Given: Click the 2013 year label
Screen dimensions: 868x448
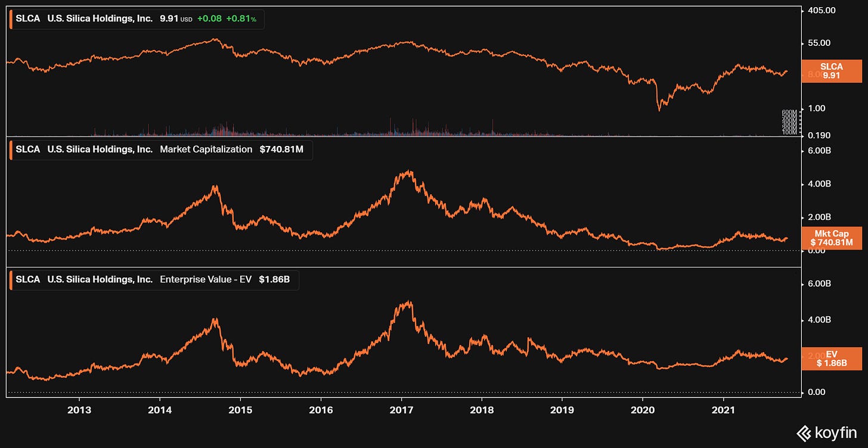Looking at the screenshot, I should pos(79,410).
